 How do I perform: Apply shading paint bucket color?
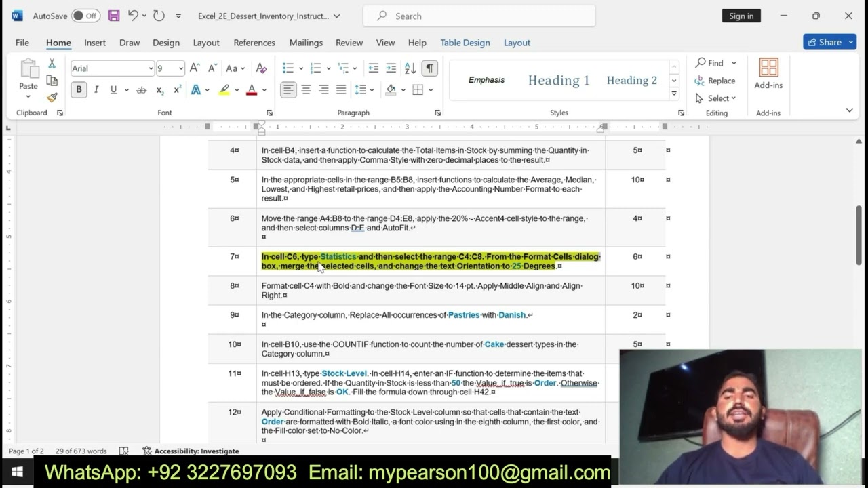tap(391, 90)
